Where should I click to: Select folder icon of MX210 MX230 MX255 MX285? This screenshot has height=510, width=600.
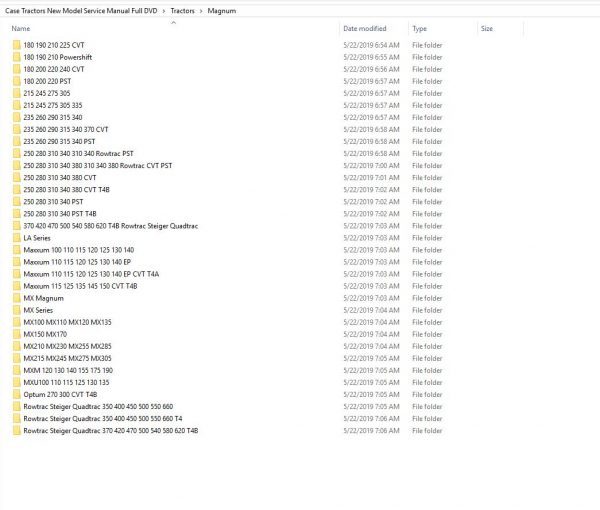coord(16,346)
